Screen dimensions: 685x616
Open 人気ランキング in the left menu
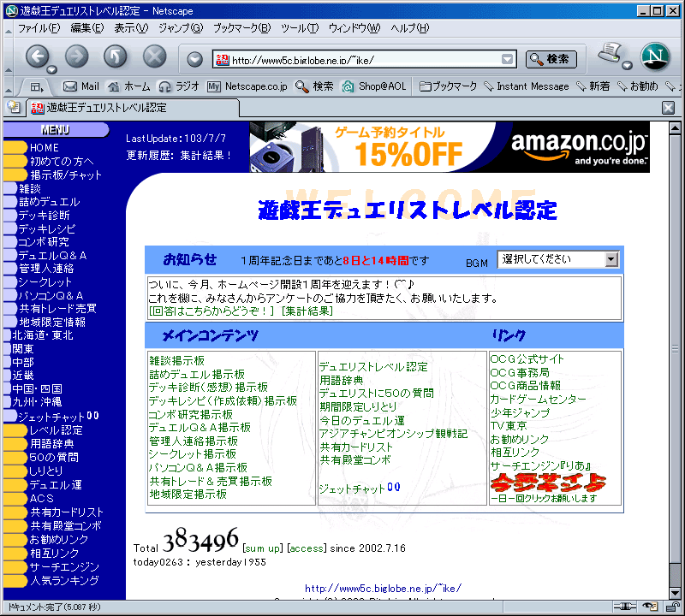tap(63, 580)
